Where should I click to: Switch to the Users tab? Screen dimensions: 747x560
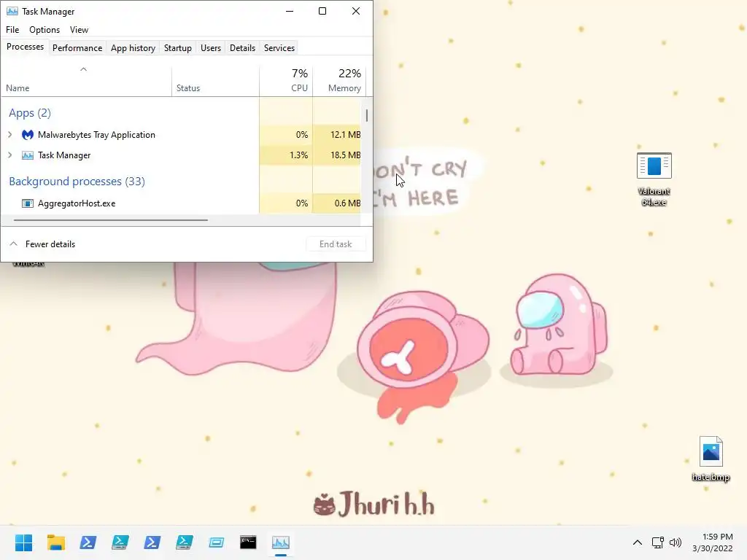tap(211, 48)
